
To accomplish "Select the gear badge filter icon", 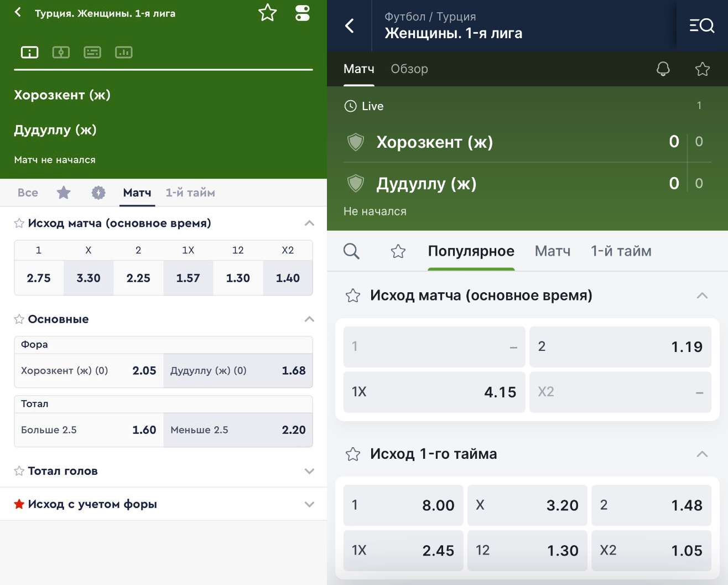I will [x=98, y=193].
